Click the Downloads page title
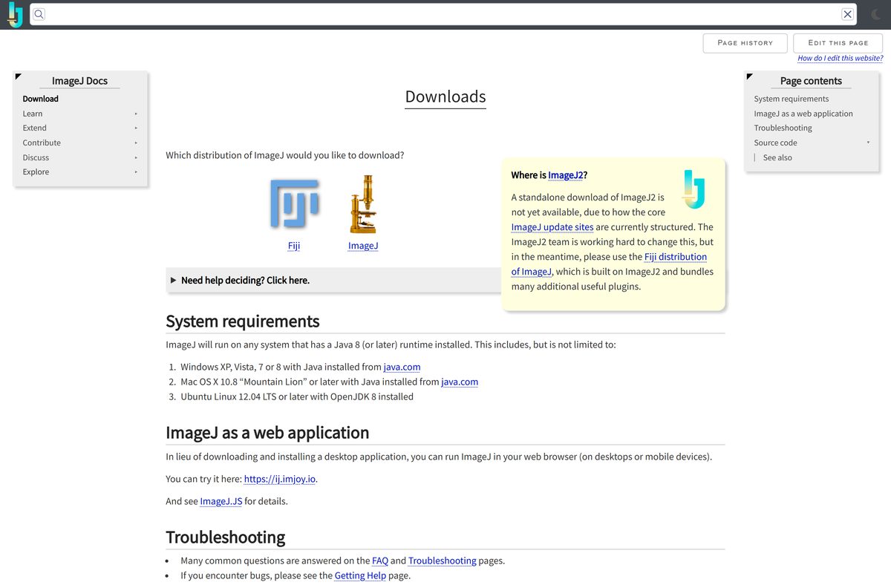 click(x=446, y=97)
